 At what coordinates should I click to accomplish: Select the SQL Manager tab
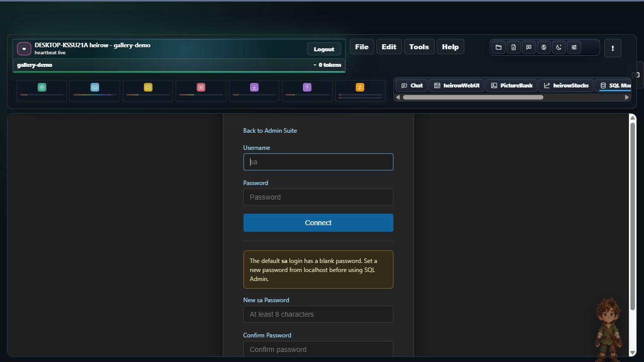tap(613, 85)
